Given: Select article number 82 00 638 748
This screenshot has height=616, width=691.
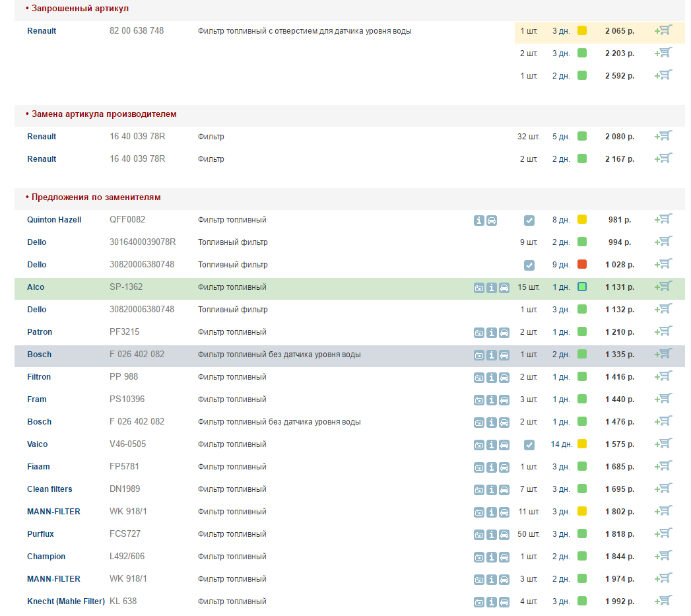Looking at the screenshot, I should point(137,31).
